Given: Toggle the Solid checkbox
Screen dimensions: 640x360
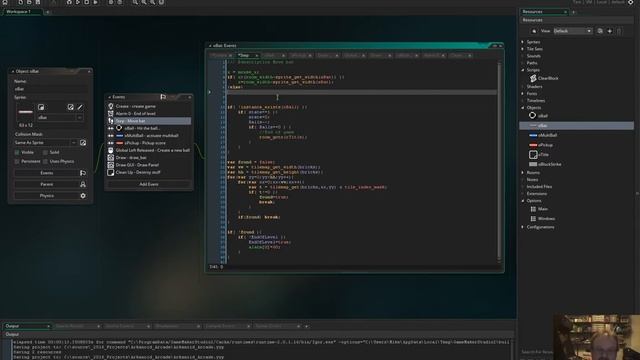Looking at the screenshot, I should [x=45, y=152].
